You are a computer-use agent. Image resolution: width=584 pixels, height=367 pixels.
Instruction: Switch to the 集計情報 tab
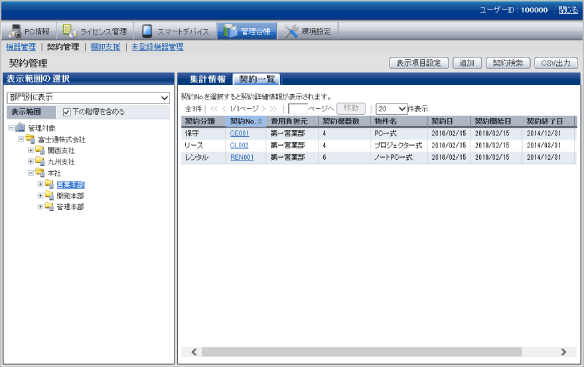click(x=207, y=79)
